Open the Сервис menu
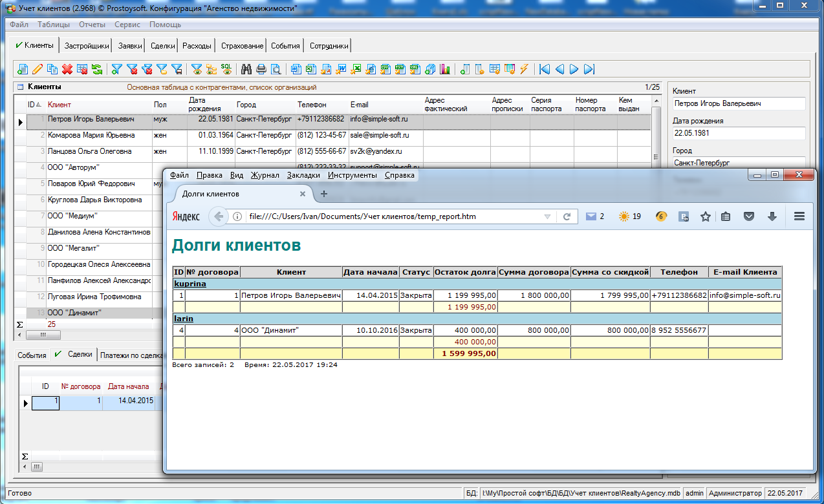Screen dimensions: 824x504 click(127, 25)
